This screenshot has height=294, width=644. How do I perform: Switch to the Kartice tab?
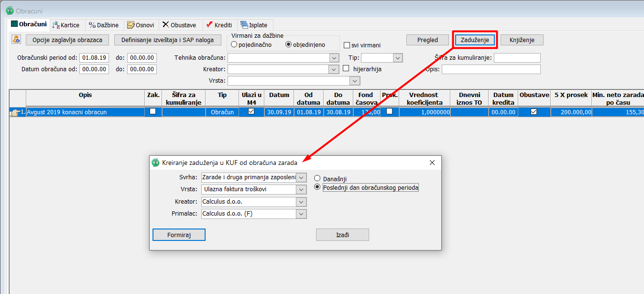[67, 25]
